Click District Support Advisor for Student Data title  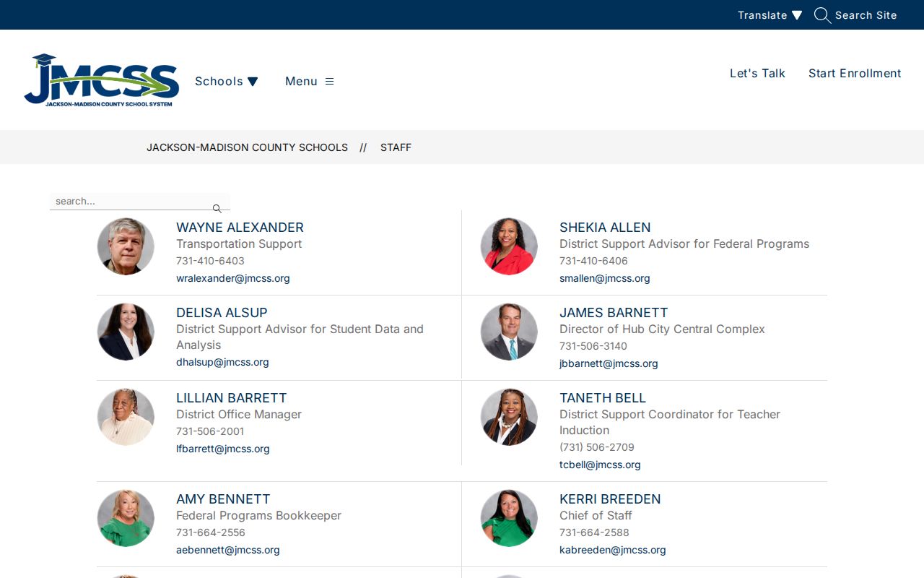point(300,337)
